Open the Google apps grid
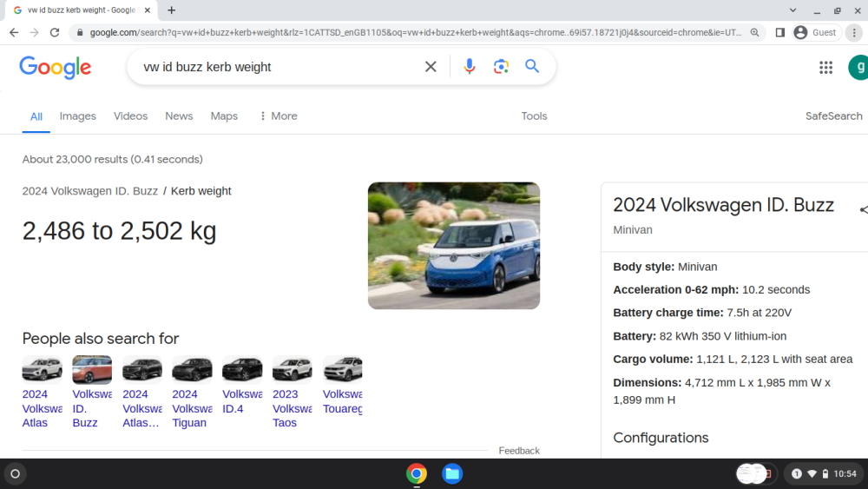 pos(826,68)
